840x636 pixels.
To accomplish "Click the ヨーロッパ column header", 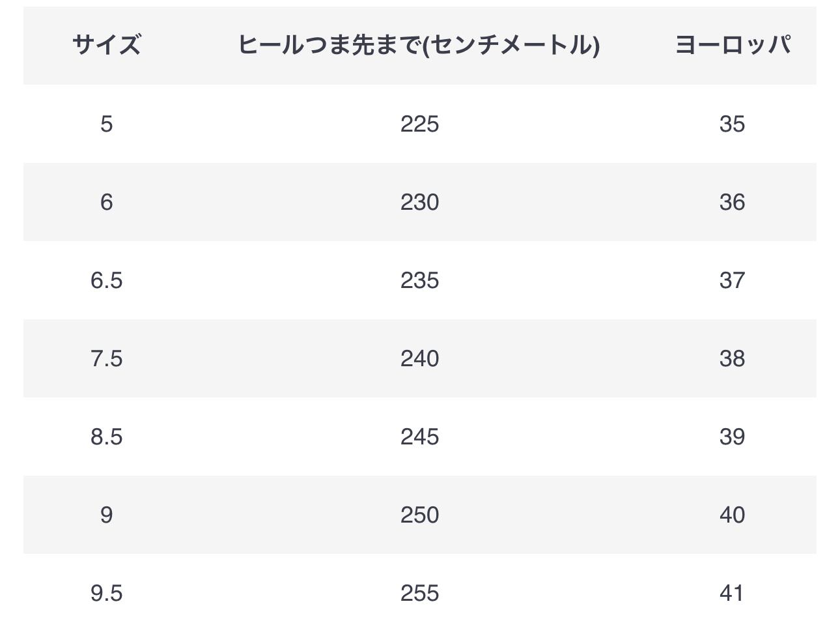I will (732, 45).
